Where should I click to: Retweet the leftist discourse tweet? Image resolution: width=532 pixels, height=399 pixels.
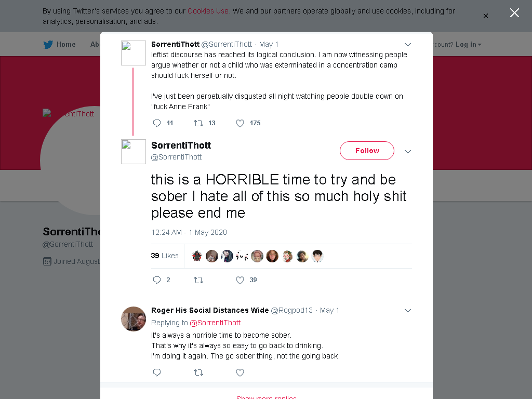[198, 123]
